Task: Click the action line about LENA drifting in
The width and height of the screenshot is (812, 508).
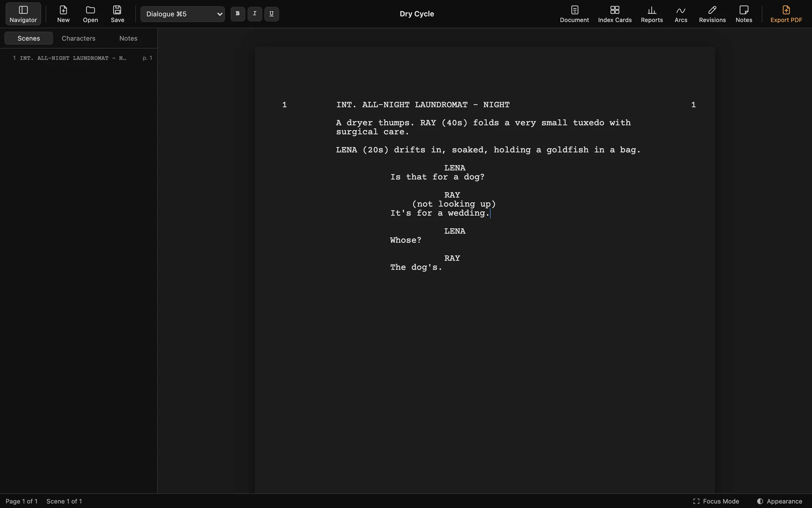Action: 488,150
